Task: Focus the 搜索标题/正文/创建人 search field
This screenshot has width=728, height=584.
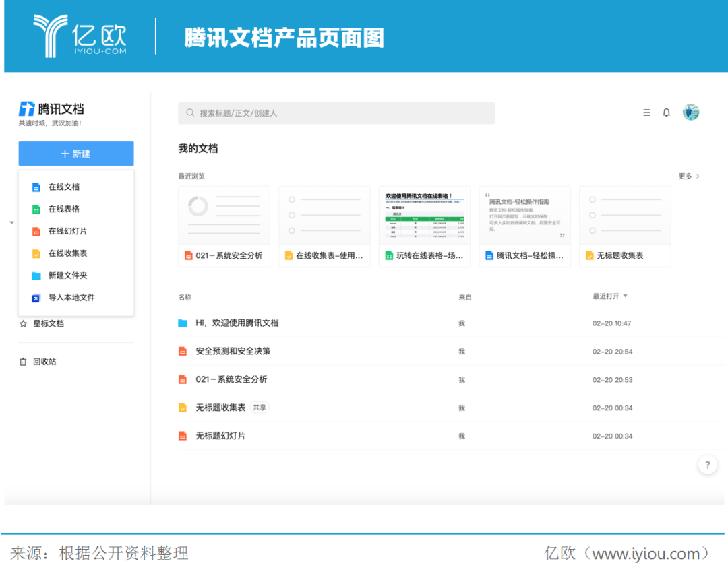Action: point(336,113)
